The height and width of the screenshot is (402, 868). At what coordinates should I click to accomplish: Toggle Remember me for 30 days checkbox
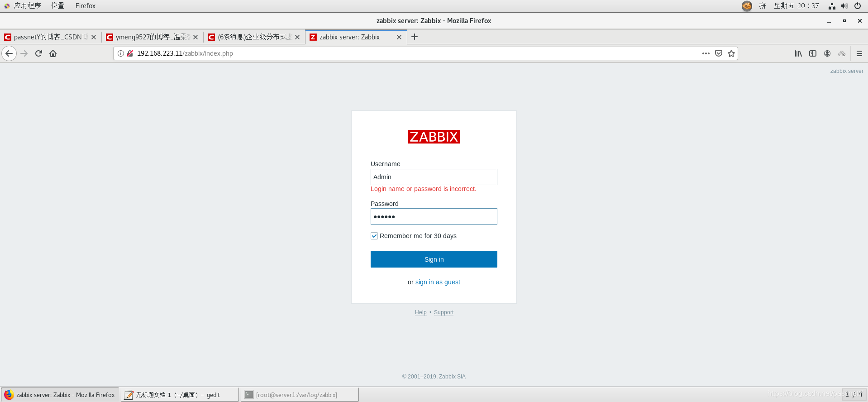[374, 236]
